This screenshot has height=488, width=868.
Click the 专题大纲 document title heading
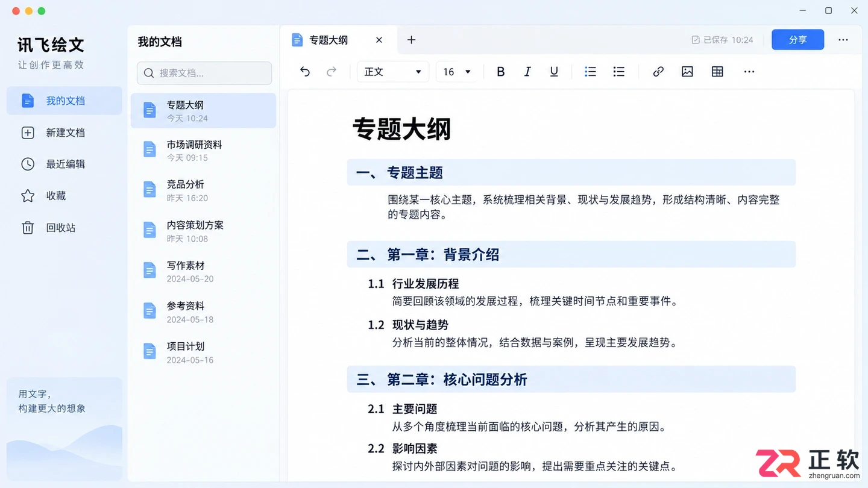click(x=401, y=129)
